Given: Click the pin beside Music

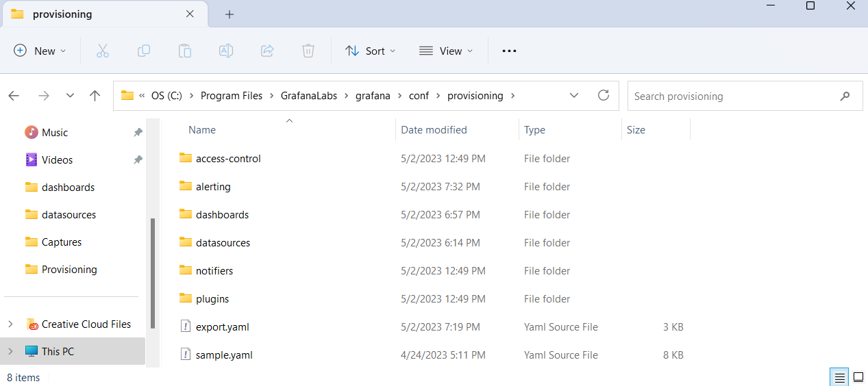Looking at the screenshot, I should pos(138,132).
